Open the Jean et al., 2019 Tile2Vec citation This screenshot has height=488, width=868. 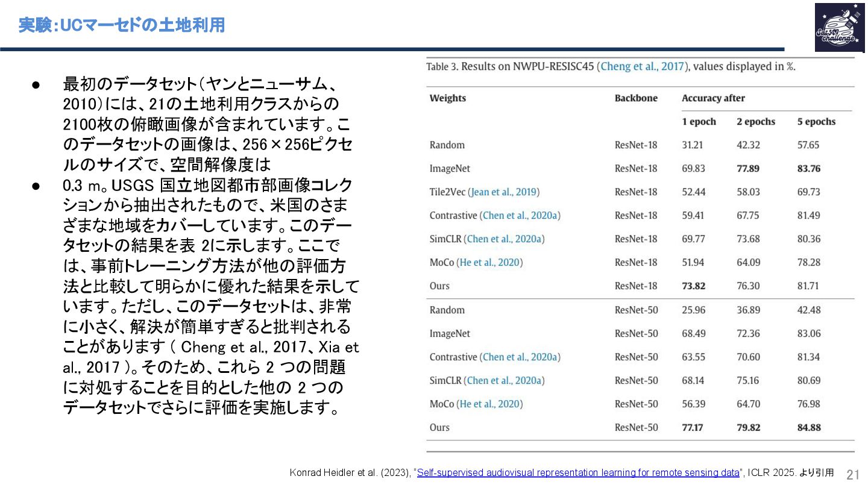[x=505, y=192]
